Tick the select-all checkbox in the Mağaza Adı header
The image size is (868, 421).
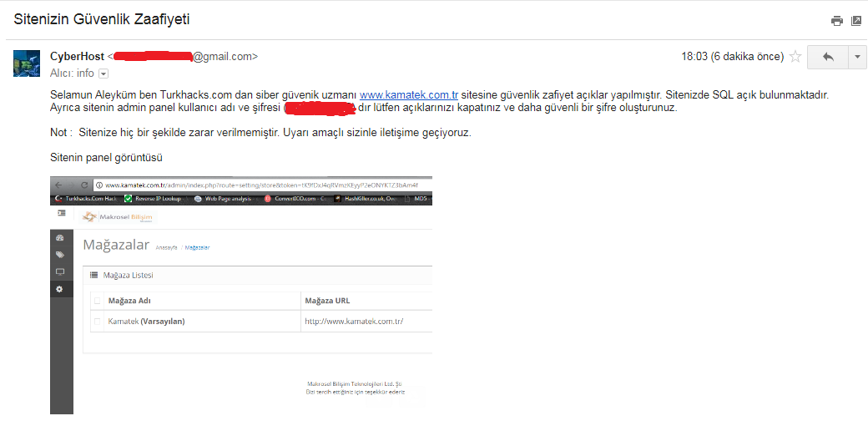pyautogui.click(x=98, y=301)
